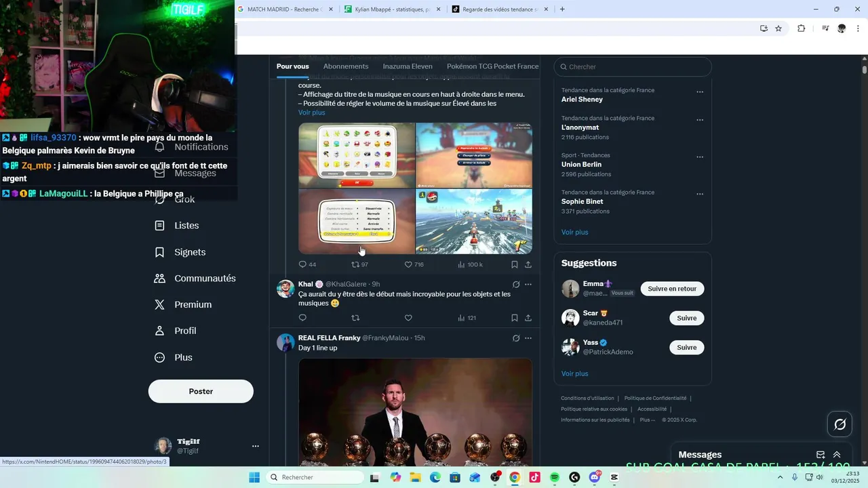Open more menu on REAL FELLA Franky's post
868x488 pixels.
click(x=528, y=338)
